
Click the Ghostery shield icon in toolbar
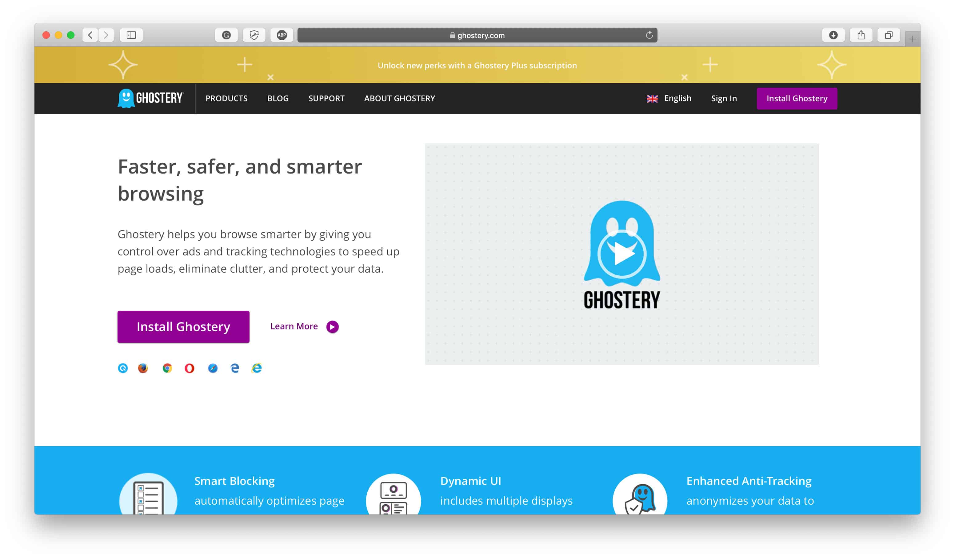[254, 35]
